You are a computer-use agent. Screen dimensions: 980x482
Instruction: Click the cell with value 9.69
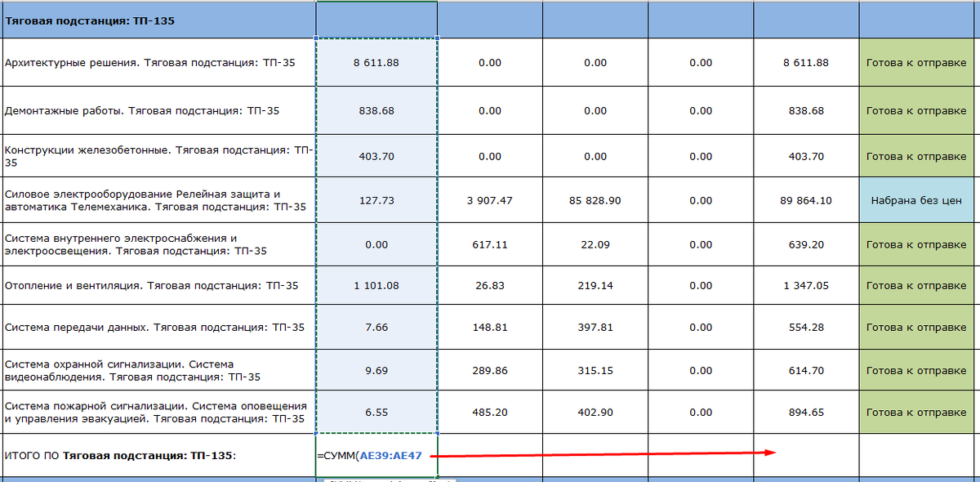point(376,370)
